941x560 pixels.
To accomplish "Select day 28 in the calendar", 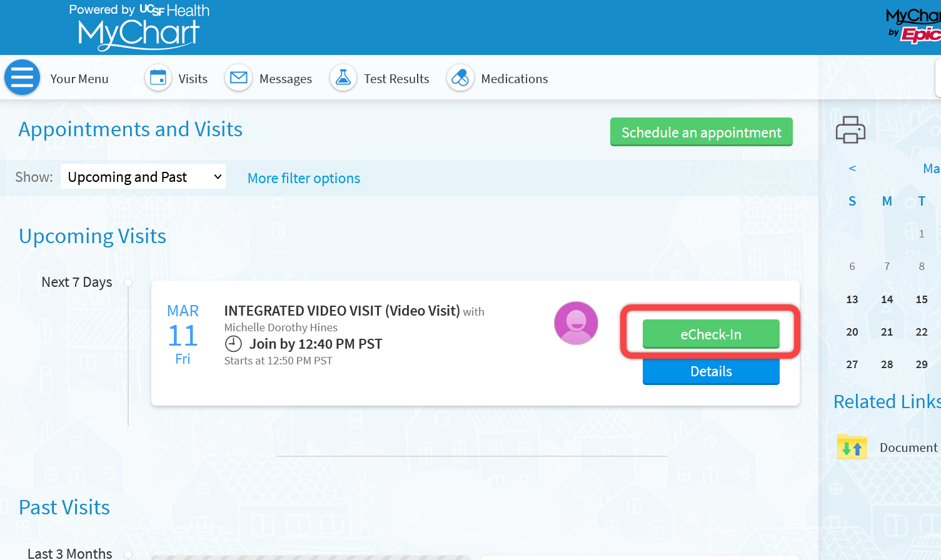I will [887, 364].
